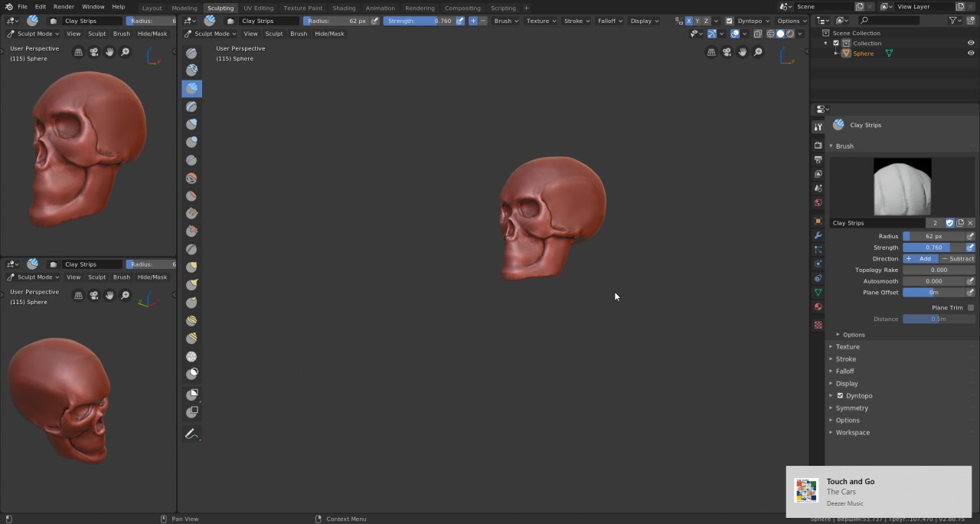The height and width of the screenshot is (524, 980).
Task: Toggle Y axis symmetry
Action: tap(697, 21)
